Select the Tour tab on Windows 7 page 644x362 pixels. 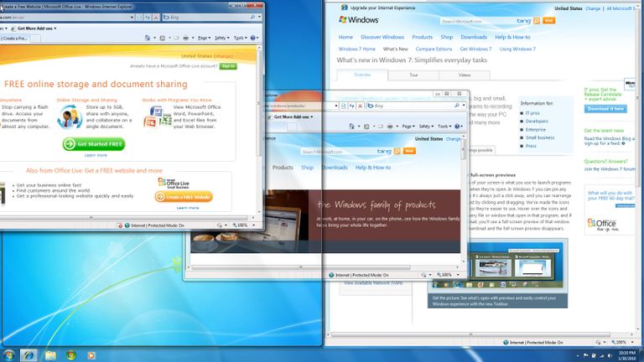tap(413, 75)
